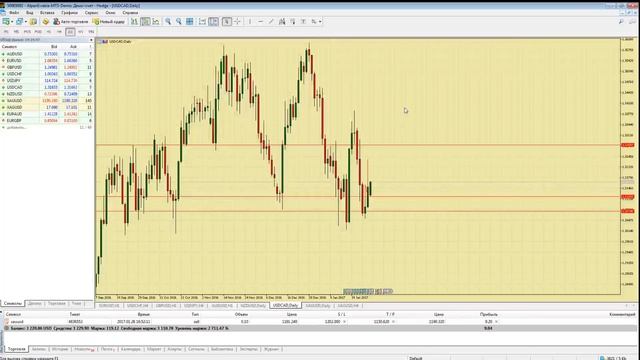Screen dimensions: 640x360
Task: Open the Новости tab in Toolbox
Action: pos(84,349)
